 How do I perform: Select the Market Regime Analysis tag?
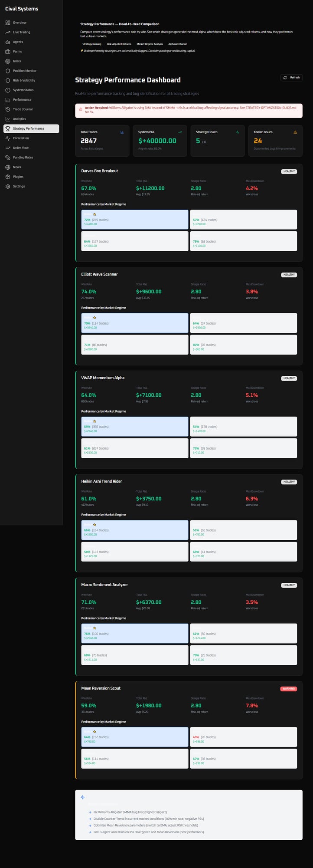point(150,44)
